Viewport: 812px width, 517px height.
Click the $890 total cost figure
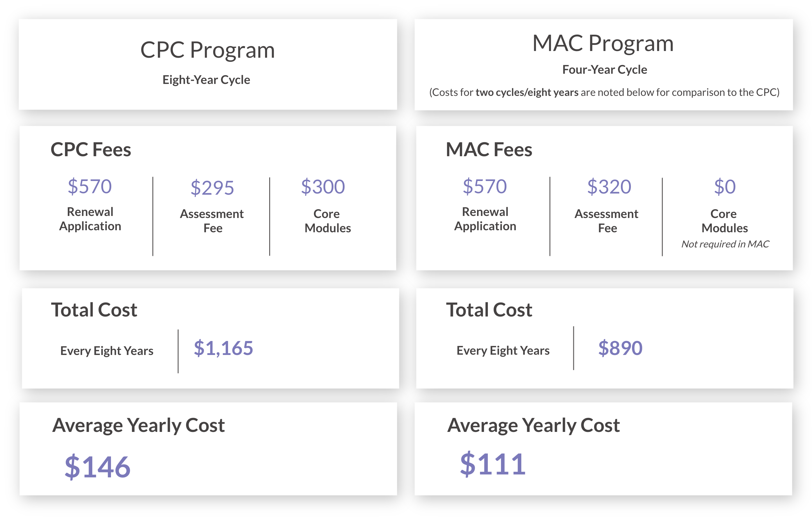620,348
